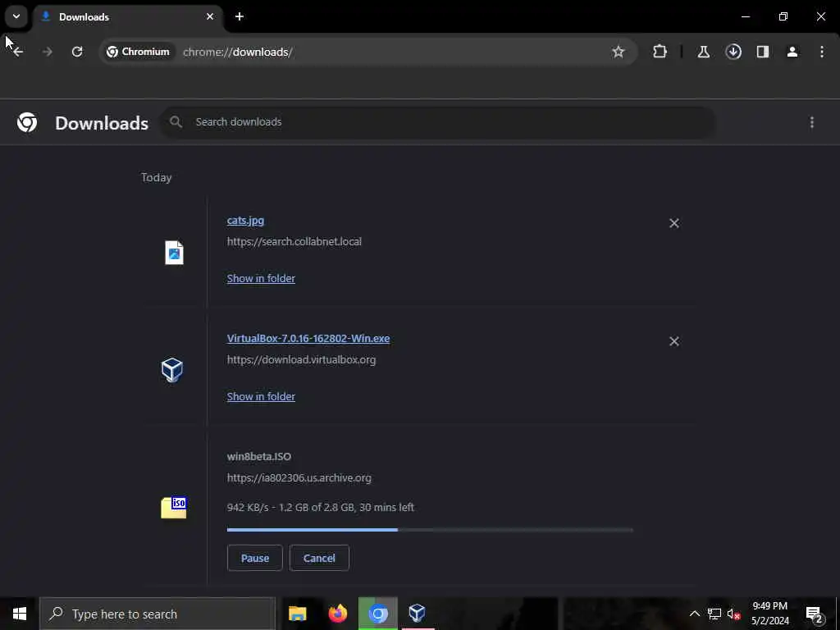Click Chromium taskbar icon
This screenshot has height=630, width=840.
[377, 614]
